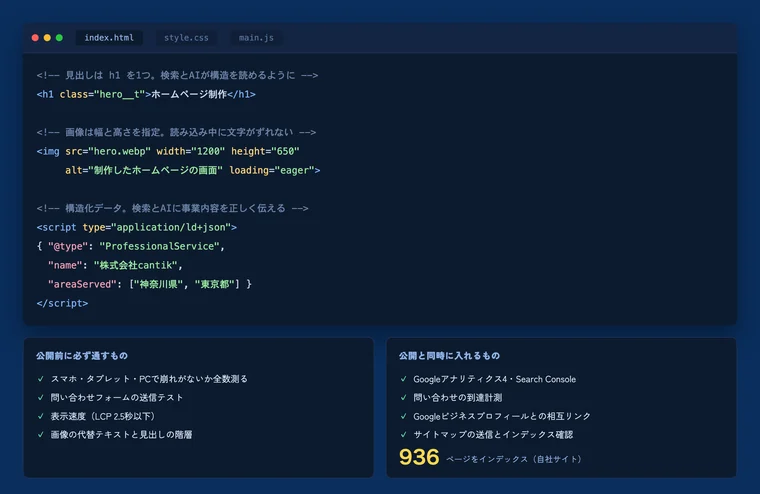The height and width of the screenshot is (494, 760).
Task: Open the main.js tab
Action: point(256,38)
